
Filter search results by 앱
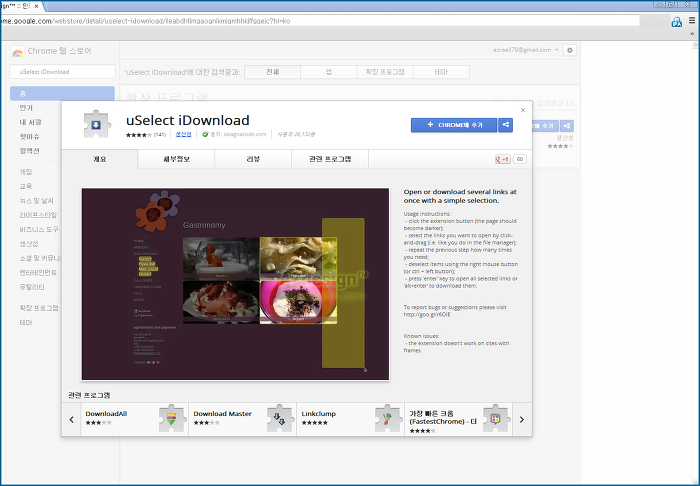coord(329,72)
